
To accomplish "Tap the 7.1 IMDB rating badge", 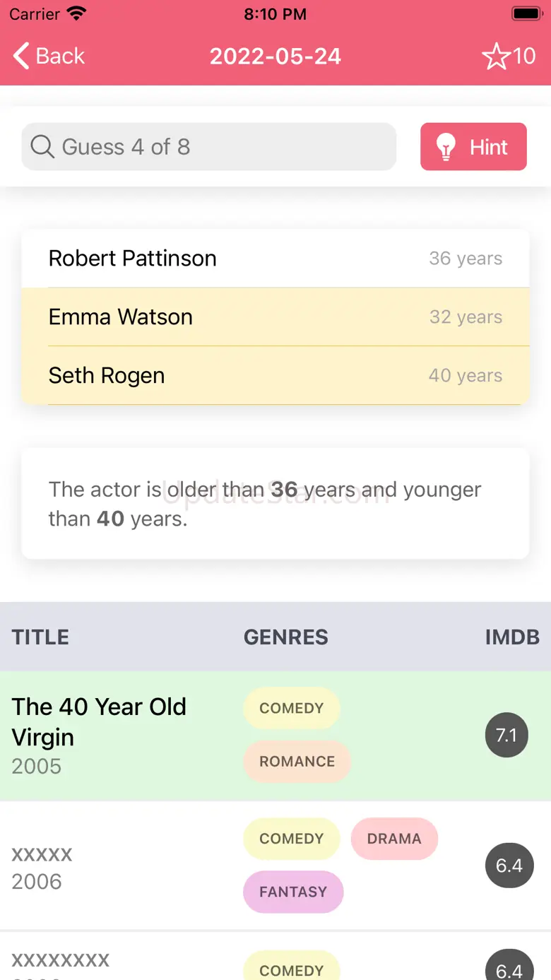I will [506, 736].
